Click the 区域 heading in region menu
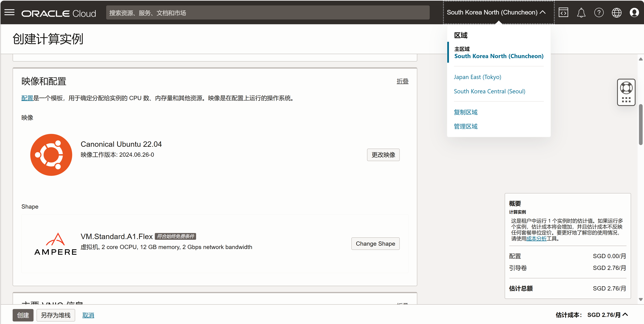This screenshot has height=324, width=644. point(461,35)
